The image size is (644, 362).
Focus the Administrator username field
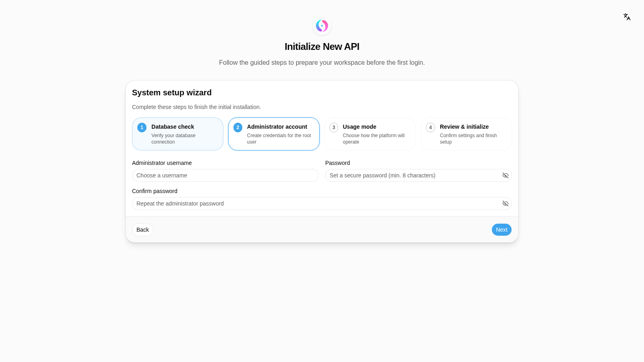click(x=225, y=175)
